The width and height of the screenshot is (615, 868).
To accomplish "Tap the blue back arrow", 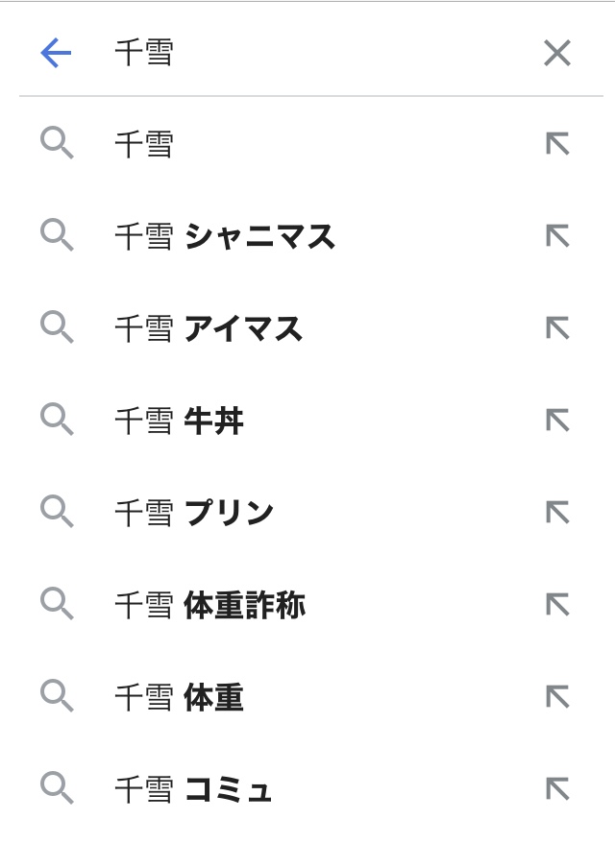I will point(56,53).
